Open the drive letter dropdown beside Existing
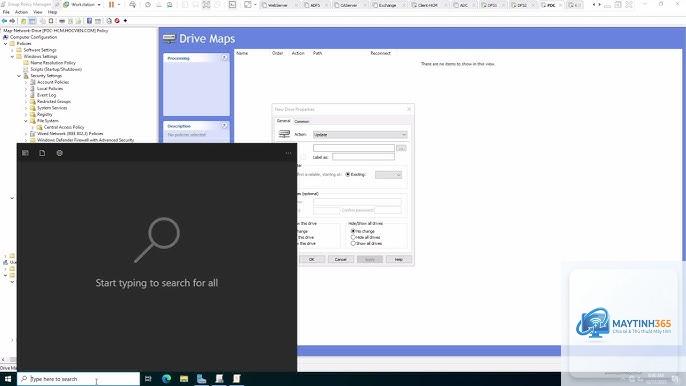686x386 pixels. 388,175
